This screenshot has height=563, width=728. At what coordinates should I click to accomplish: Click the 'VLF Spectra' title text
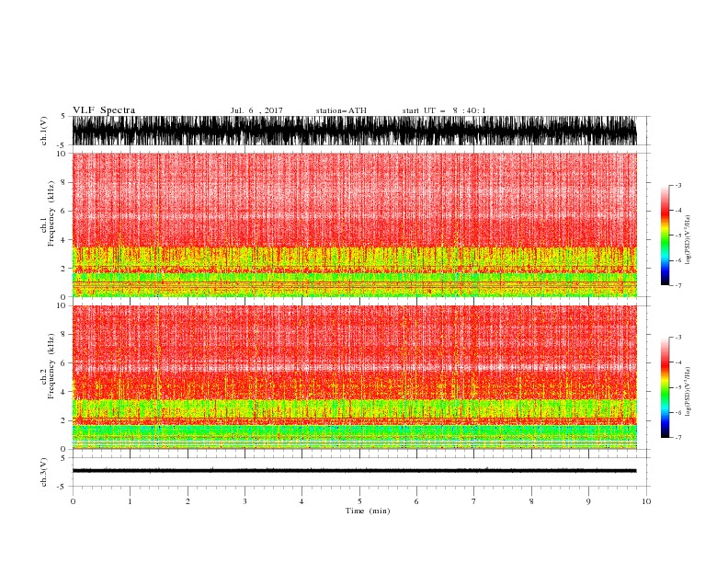[x=104, y=110]
